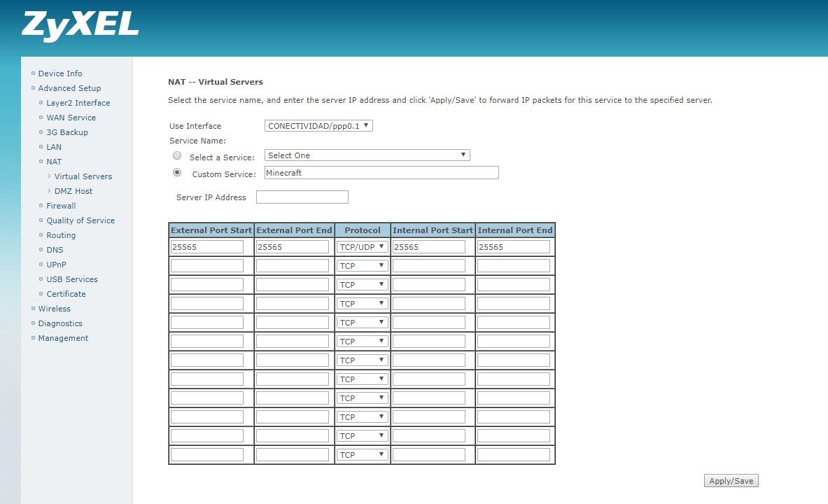The height and width of the screenshot is (504, 828).
Task: Select the 'Custom Service' radio button
Action: 177,173
